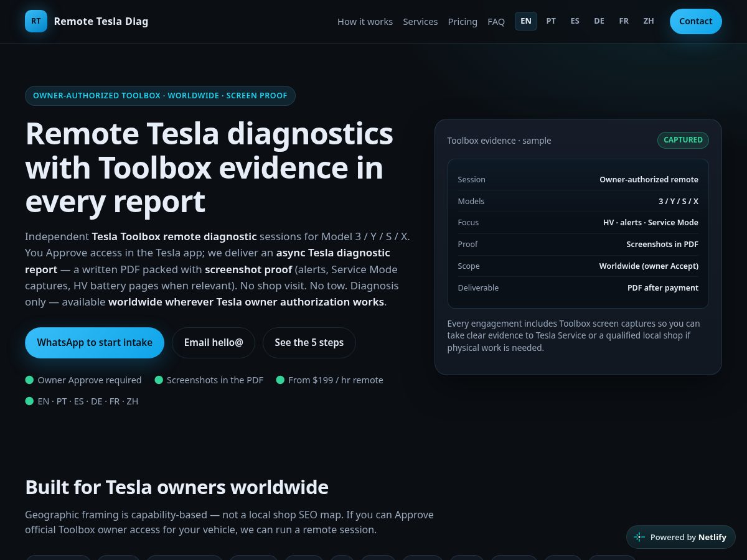Viewport: 747px width, 560px height.
Task: Click the main 'Remote Tesla diagnostics' headline
Action: (x=209, y=167)
